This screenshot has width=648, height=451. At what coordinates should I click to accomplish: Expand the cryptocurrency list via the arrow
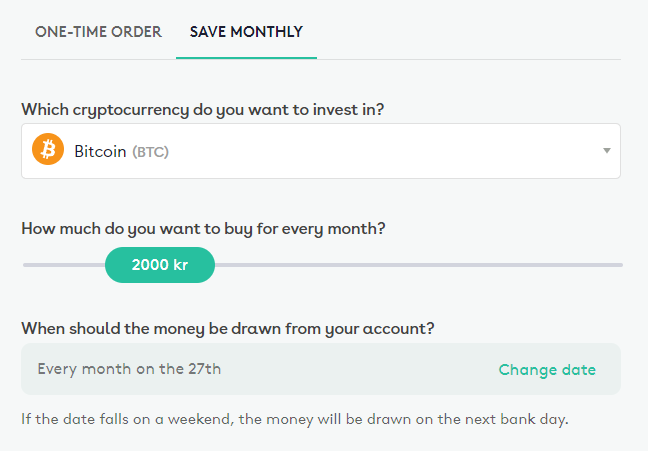607,151
